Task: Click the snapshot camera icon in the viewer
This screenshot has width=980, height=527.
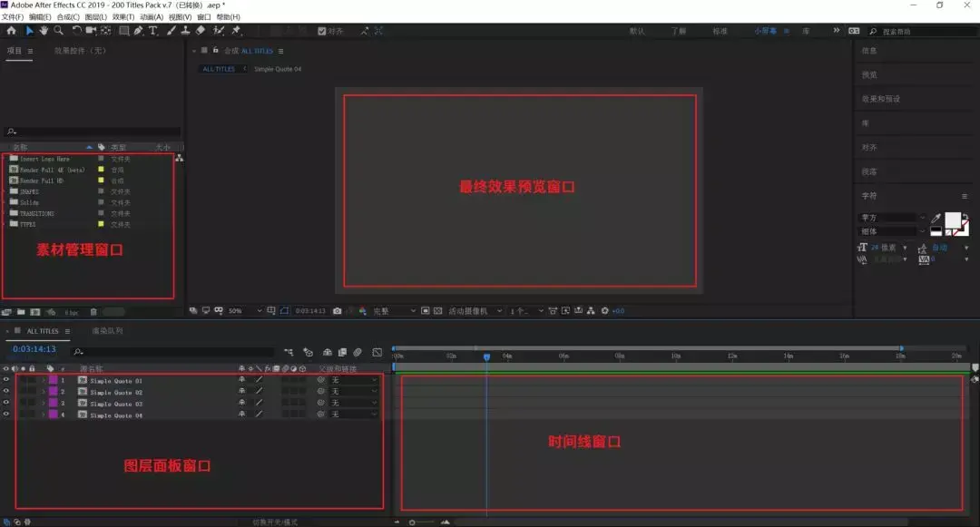Action: [x=338, y=311]
